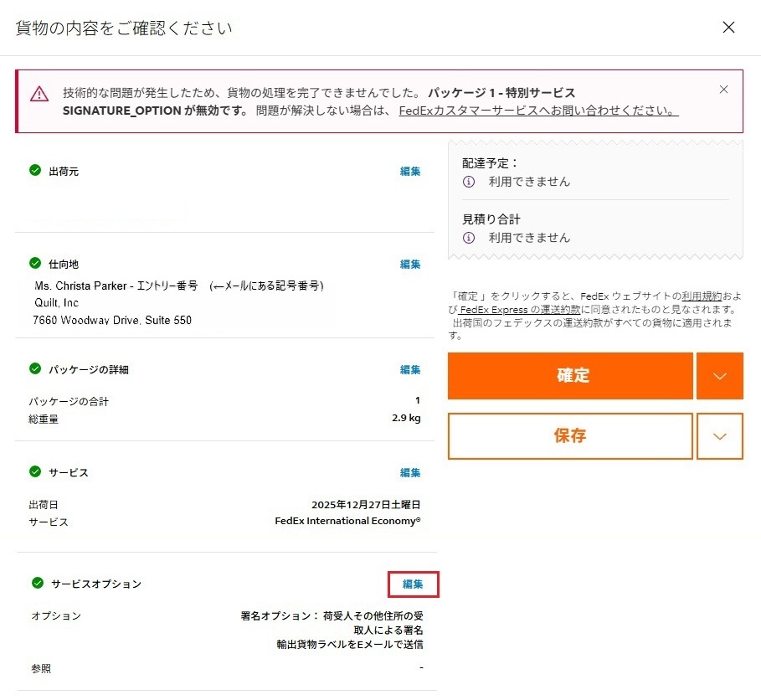Click the 輸出貨物ラベルをEメールで送信 option text
The height and width of the screenshot is (700, 761).
click(x=350, y=645)
